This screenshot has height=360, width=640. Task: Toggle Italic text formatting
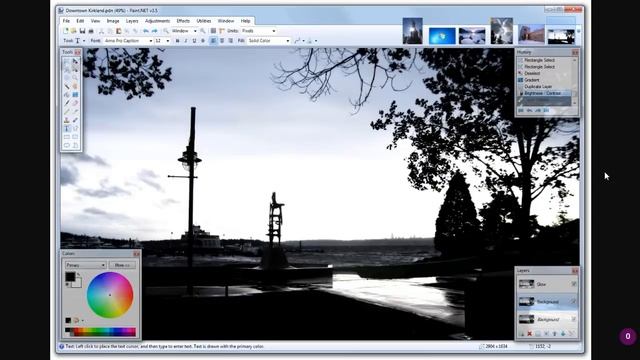pos(186,41)
